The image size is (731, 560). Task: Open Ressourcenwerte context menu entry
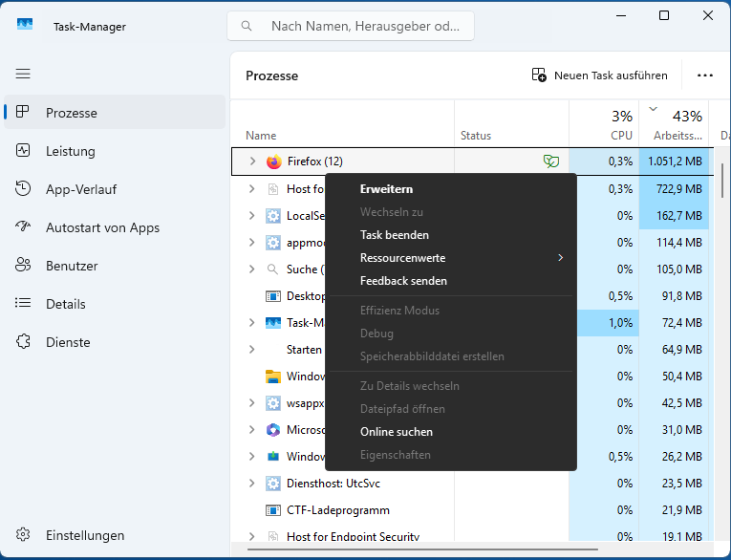click(451, 258)
